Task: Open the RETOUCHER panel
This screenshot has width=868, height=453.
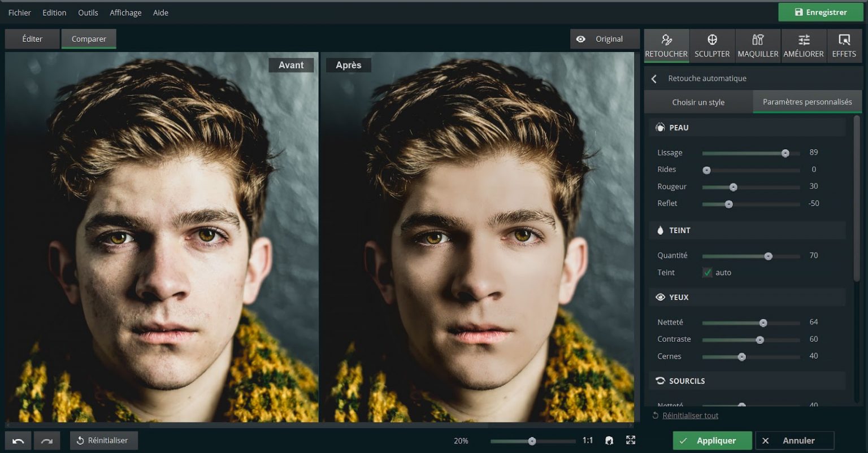Action: click(666, 45)
